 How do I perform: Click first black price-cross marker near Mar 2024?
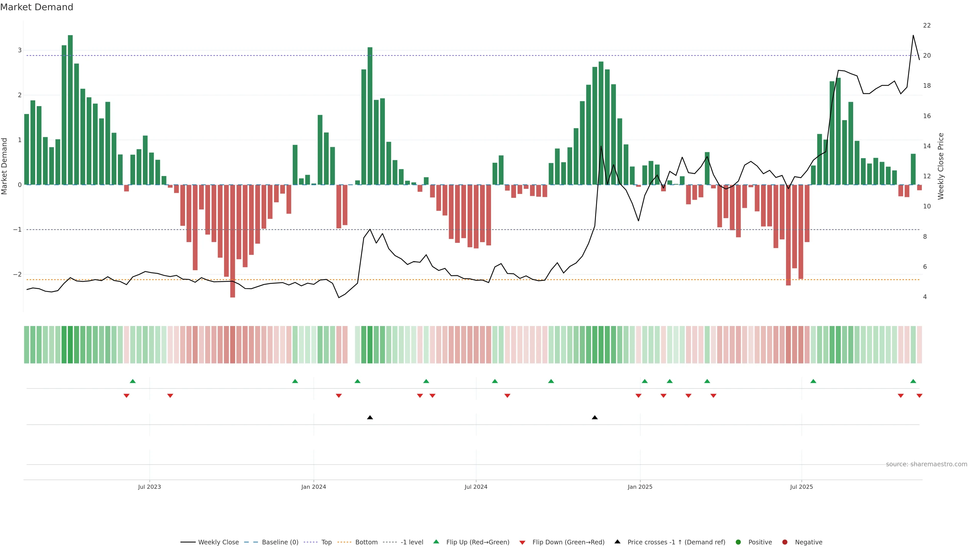coord(370,418)
